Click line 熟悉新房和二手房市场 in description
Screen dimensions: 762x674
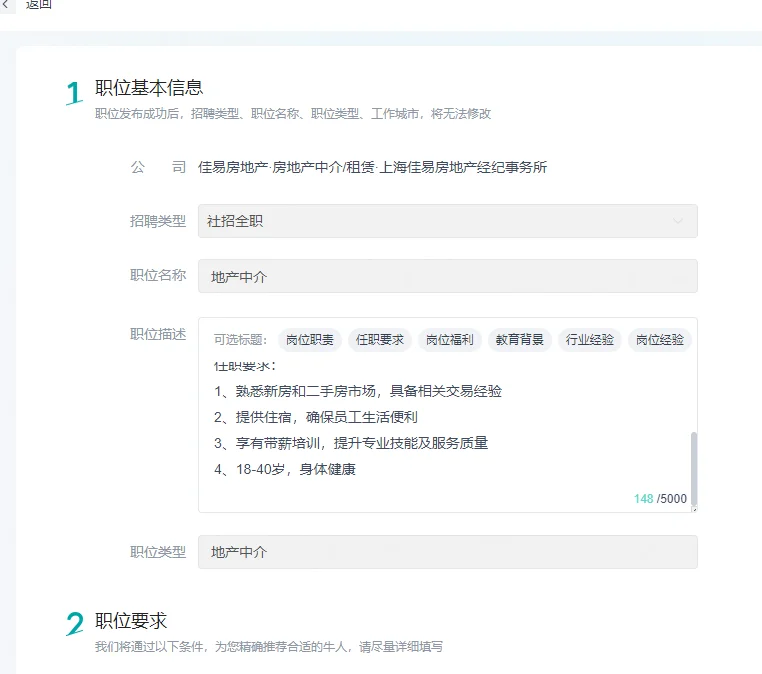[x=358, y=391]
